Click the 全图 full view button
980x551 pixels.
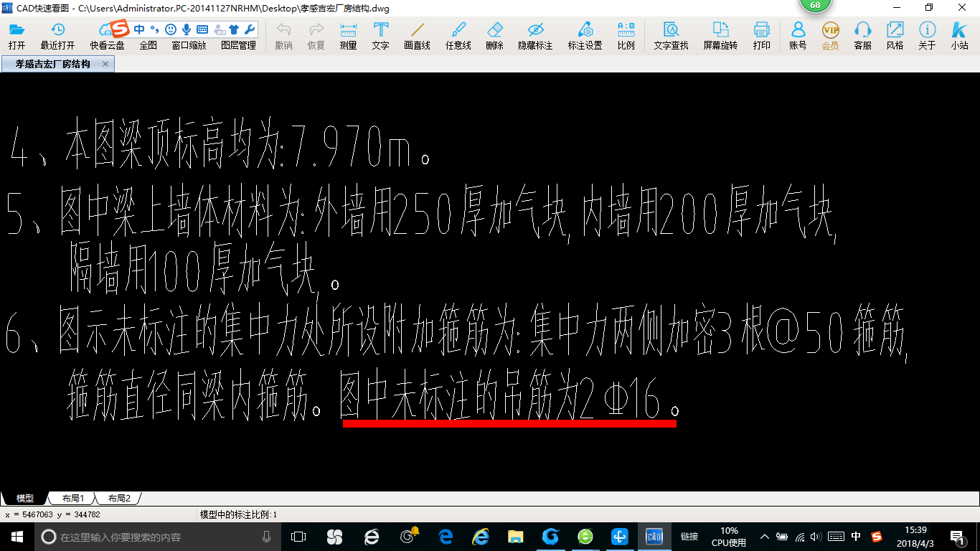click(x=148, y=44)
